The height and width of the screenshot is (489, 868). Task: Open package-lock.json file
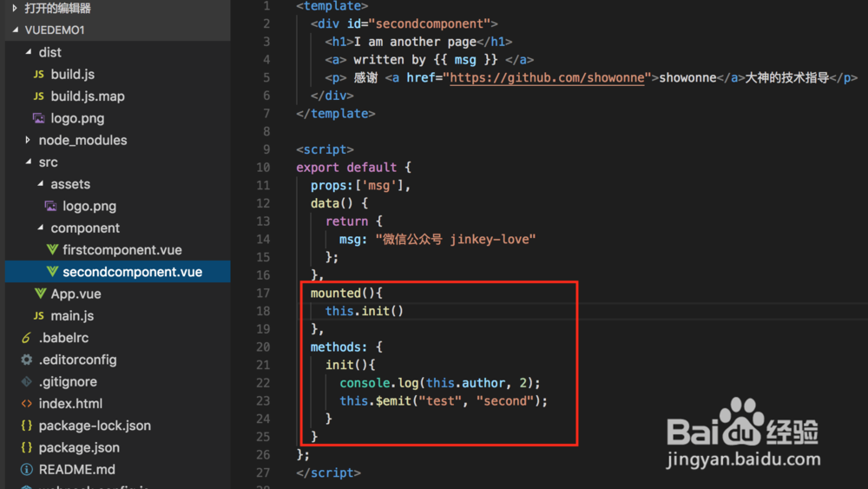[x=95, y=426]
